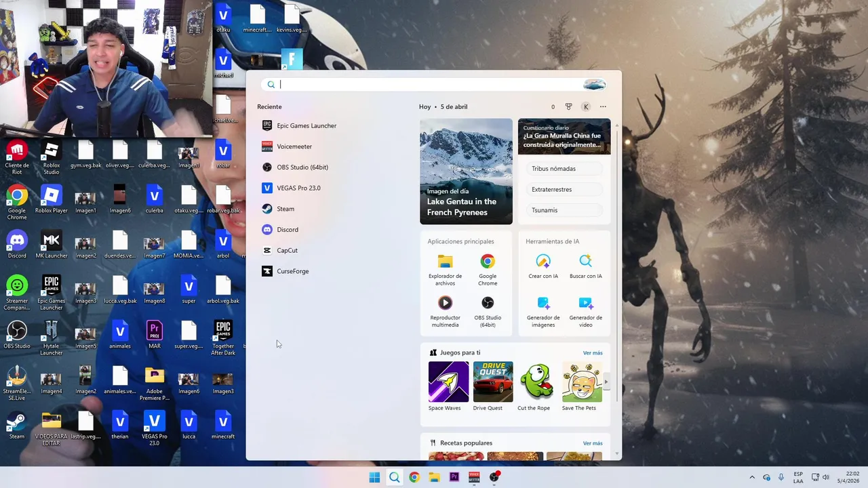Select the Adobe Premiere Pro folder on desktop

[x=155, y=384]
